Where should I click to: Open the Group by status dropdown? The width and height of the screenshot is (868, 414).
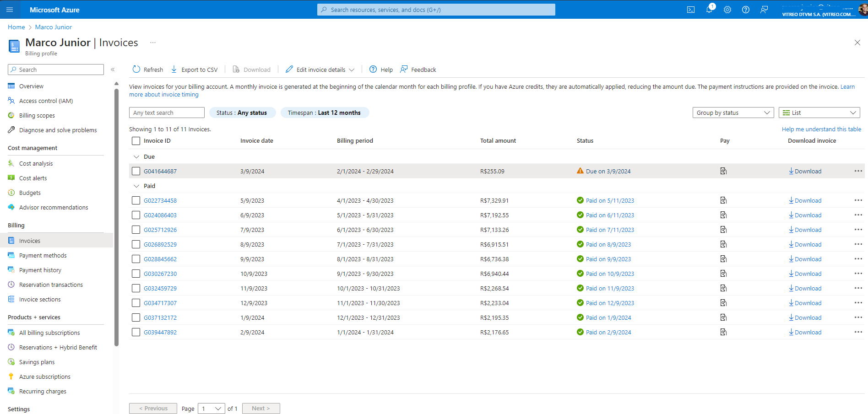pos(733,113)
